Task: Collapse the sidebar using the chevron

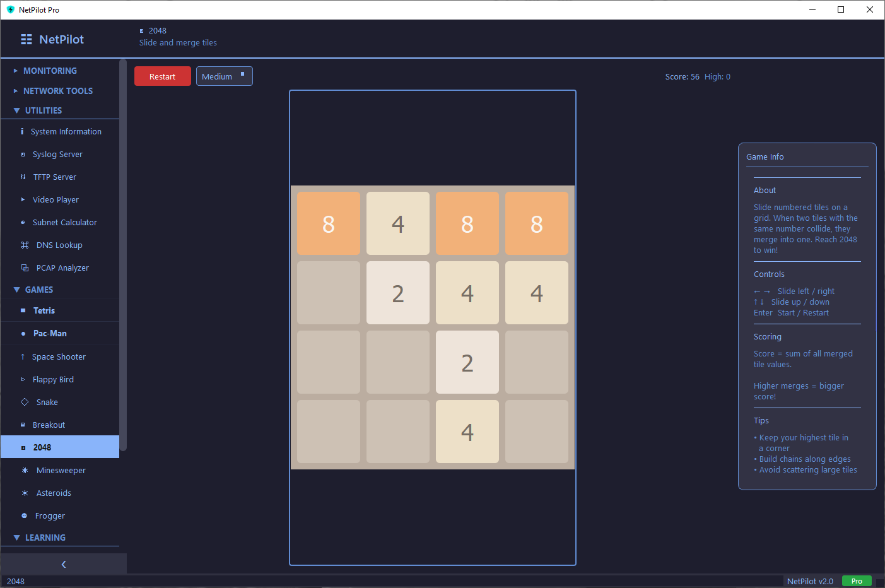Action: (63, 565)
